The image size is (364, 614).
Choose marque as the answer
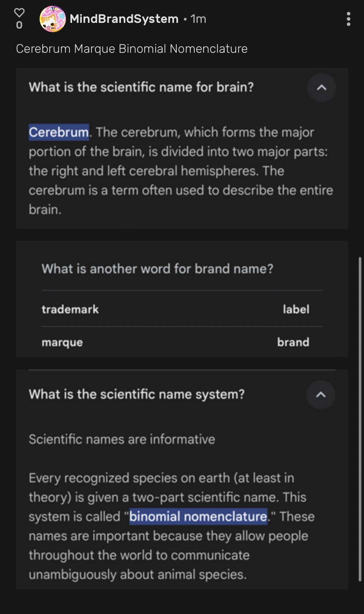[62, 342]
